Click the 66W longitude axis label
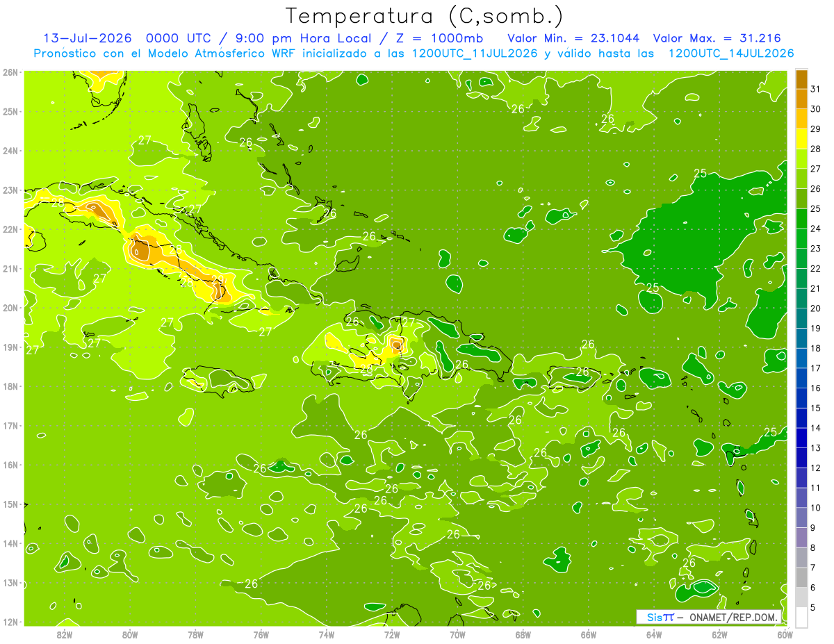834x644 pixels. coord(589,634)
